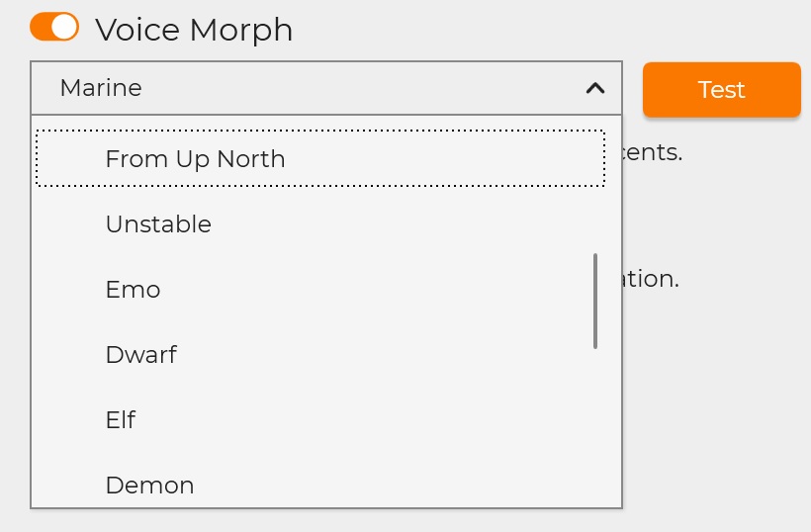The width and height of the screenshot is (811, 532).
Task: Click the partially hidden text ending 'ation.'
Action: click(651, 279)
